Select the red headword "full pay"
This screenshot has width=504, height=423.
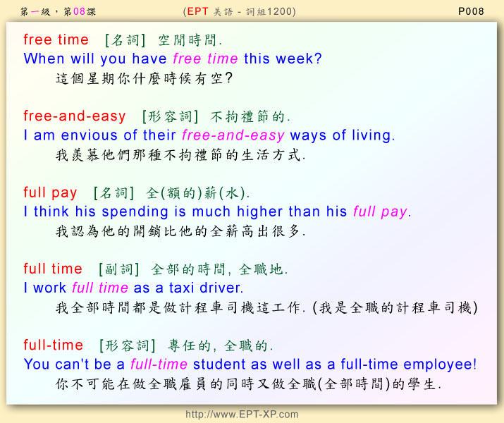(x=50, y=192)
